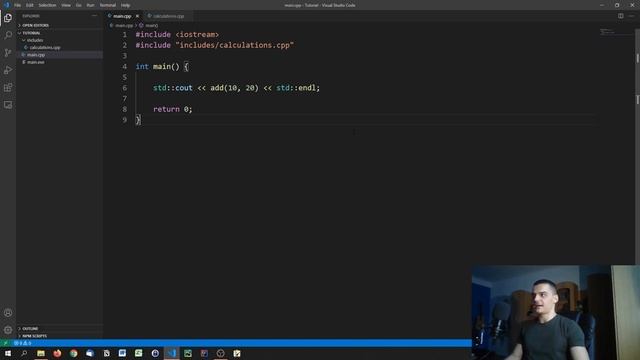
Task: Open the File menu
Action: click(x=18, y=5)
